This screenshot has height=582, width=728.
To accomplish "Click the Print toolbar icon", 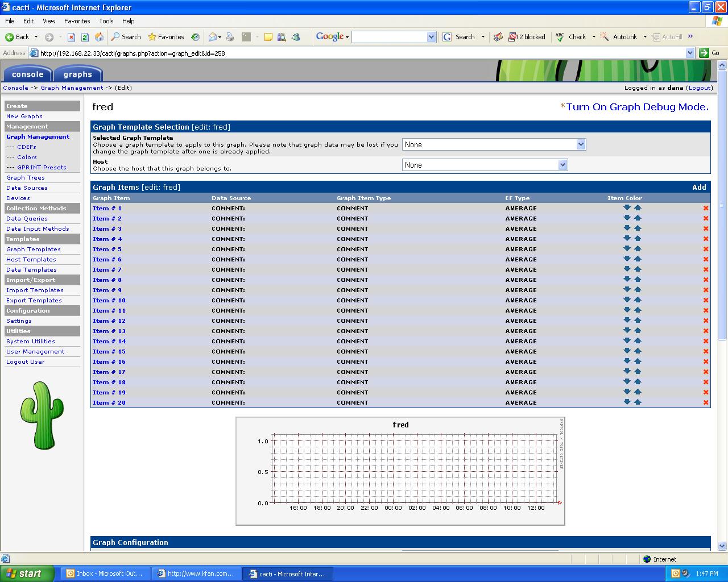I will 230,37.
